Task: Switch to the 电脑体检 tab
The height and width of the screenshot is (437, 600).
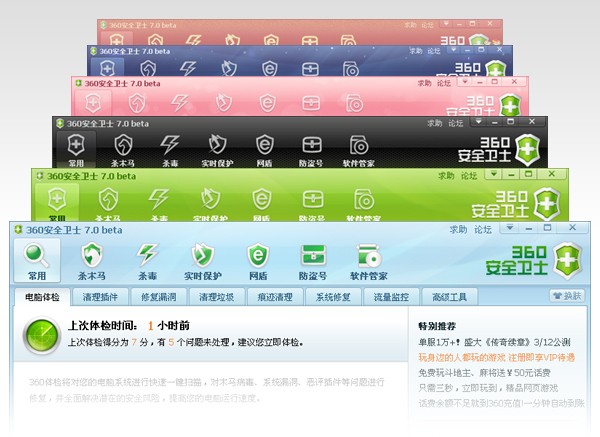Action: click(42, 297)
